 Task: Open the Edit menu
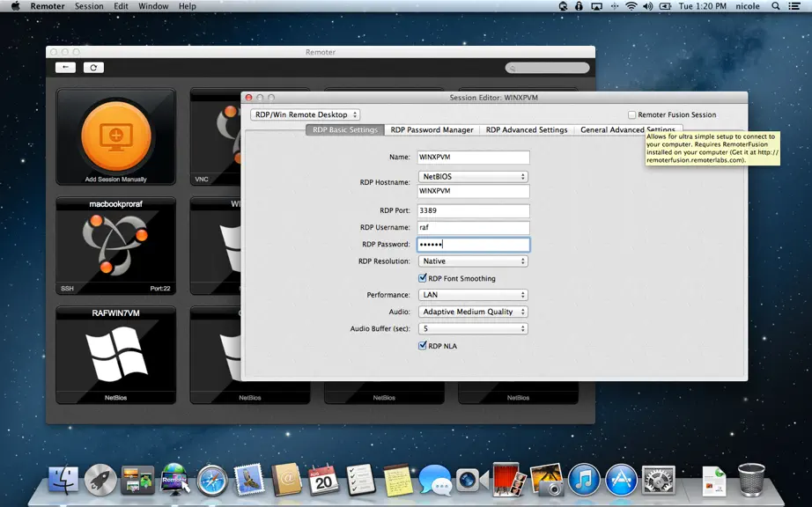pyautogui.click(x=122, y=6)
